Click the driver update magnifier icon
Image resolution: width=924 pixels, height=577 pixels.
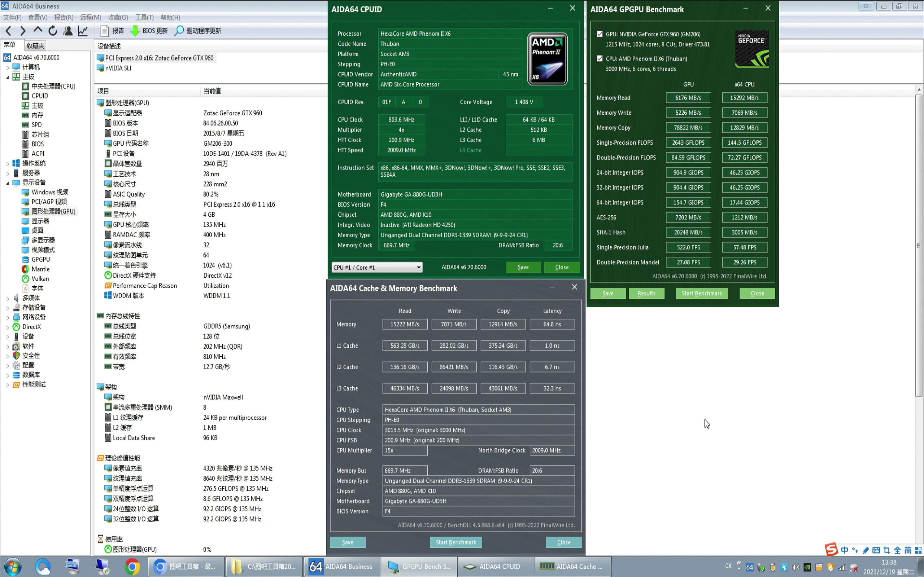click(x=179, y=31)
